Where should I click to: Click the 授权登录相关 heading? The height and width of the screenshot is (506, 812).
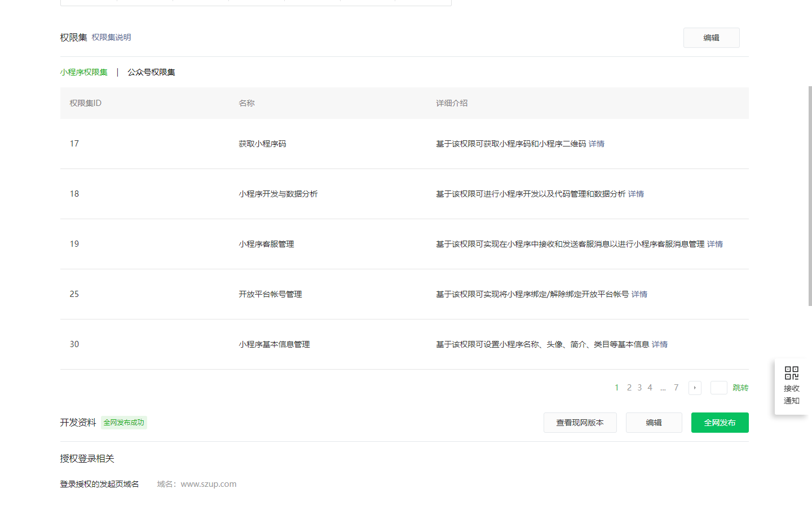87,459
